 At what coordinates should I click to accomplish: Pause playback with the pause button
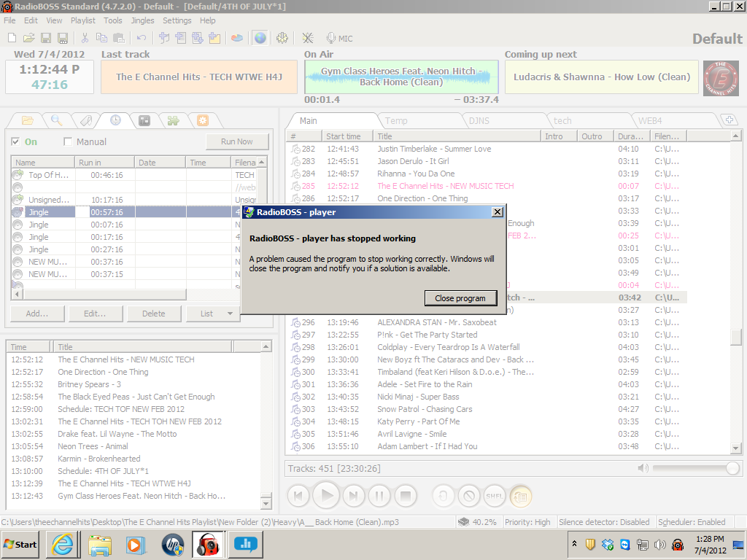click(x=379, y=496)
